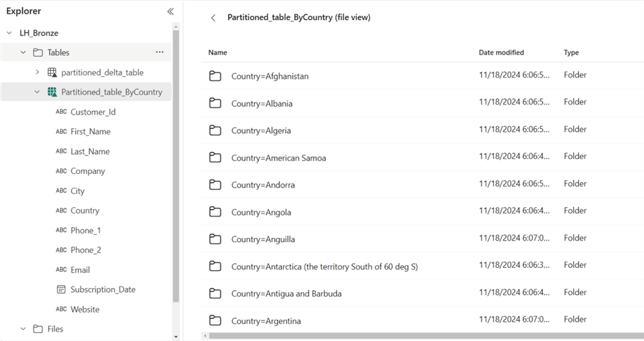This screenshot has width=644, height=341.
Task: Collapse the Tables section chevron
Action: click(23, 52)
